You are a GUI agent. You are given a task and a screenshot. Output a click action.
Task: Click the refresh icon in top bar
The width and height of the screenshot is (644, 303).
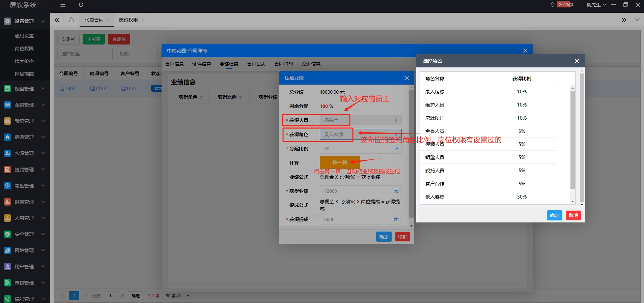[81, 5]
